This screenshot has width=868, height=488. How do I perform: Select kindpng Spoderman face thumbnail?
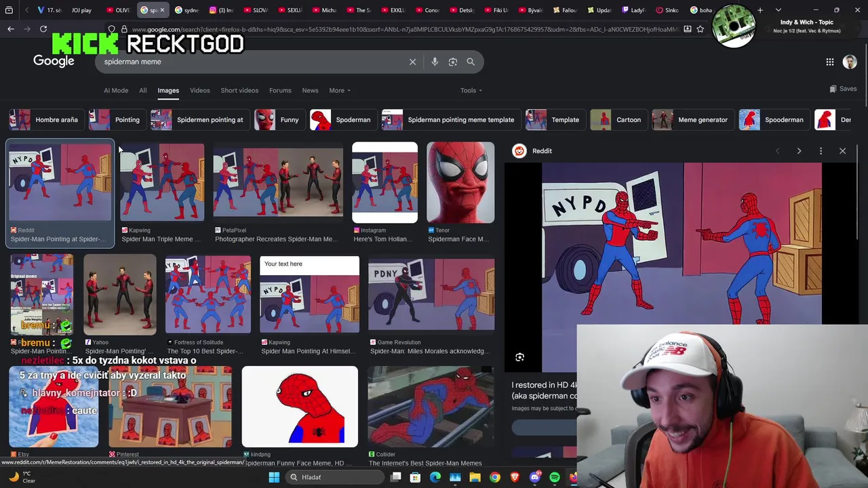tap(300, 407)
